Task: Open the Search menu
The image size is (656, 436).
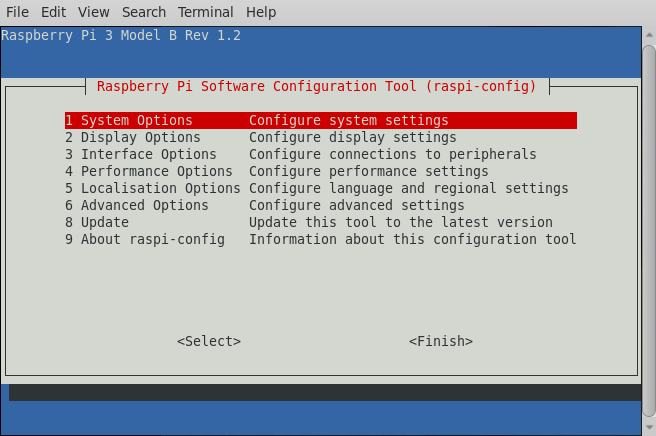Action: 144,12
